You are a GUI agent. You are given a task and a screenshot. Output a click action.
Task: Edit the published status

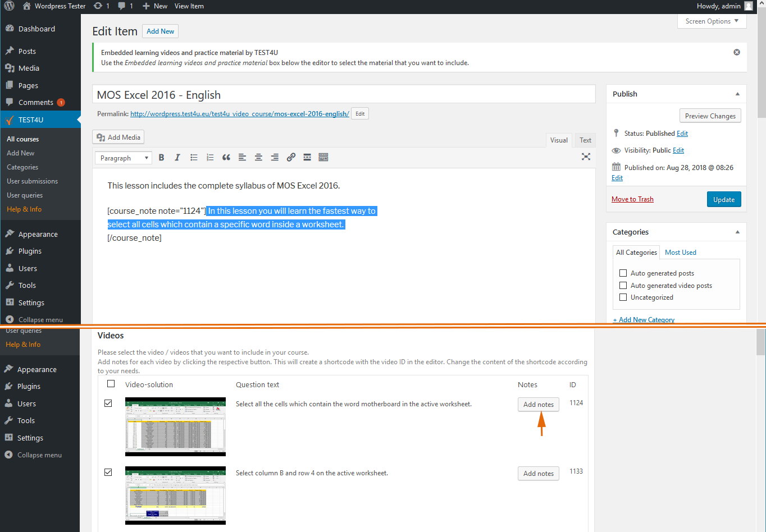click(x=682, y=134)
